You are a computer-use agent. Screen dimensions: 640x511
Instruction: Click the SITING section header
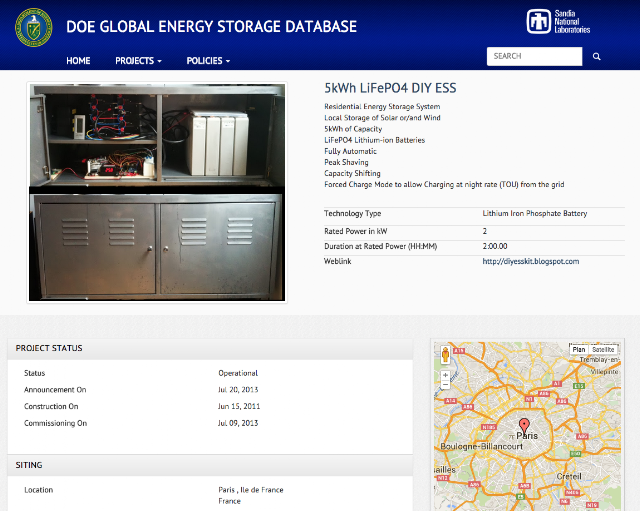[210, 465]
